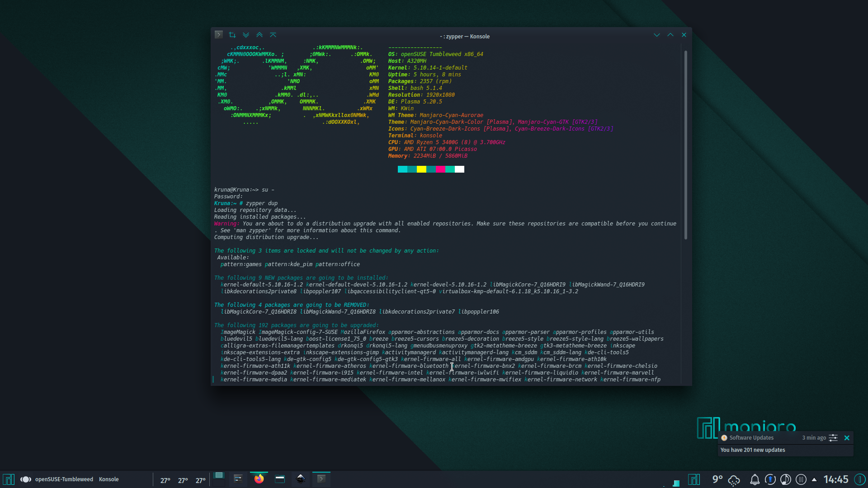The height and width of the screenshot is (488, 868).
Task: Click the activity switcher icon beside openSUSE-Tumbleweed
Action: click(25, 479)
